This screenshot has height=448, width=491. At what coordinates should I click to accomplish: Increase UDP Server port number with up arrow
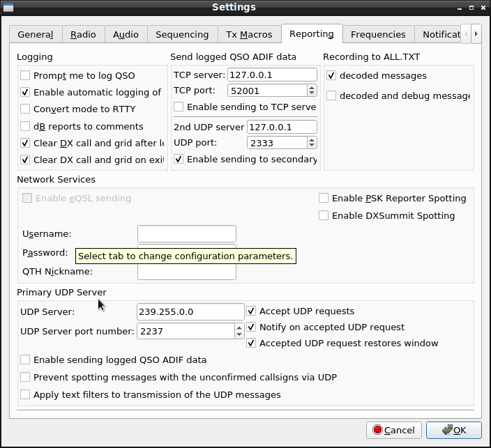[239, 328]
